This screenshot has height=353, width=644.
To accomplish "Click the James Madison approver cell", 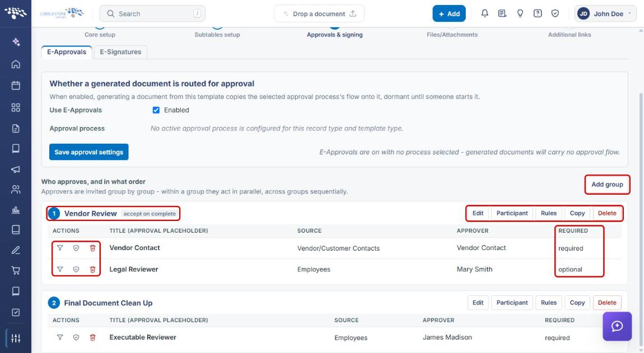I will pyautogui.click(x=447, y=337).
